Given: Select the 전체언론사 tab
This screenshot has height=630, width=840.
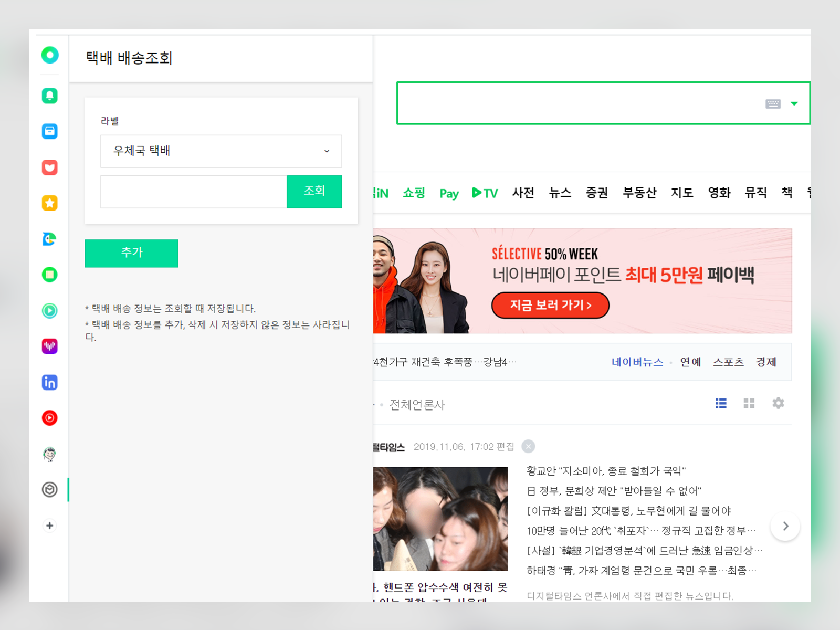Looking at the screenshot, I should pos(417,405).
